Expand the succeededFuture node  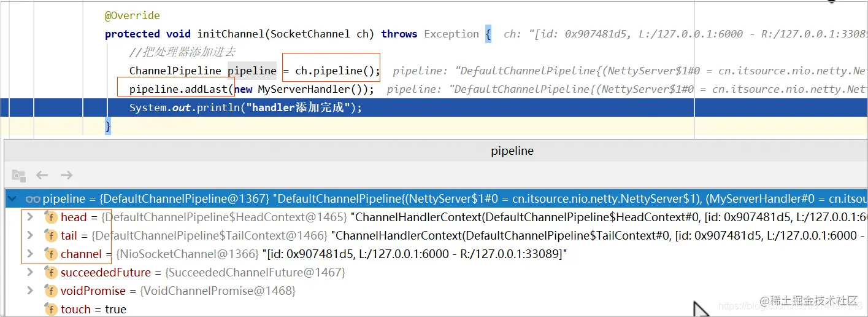pyautogui.click(x=29, y=272)
